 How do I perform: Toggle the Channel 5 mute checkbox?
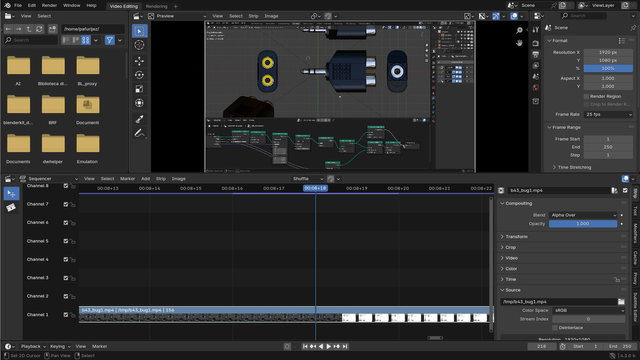66,241
